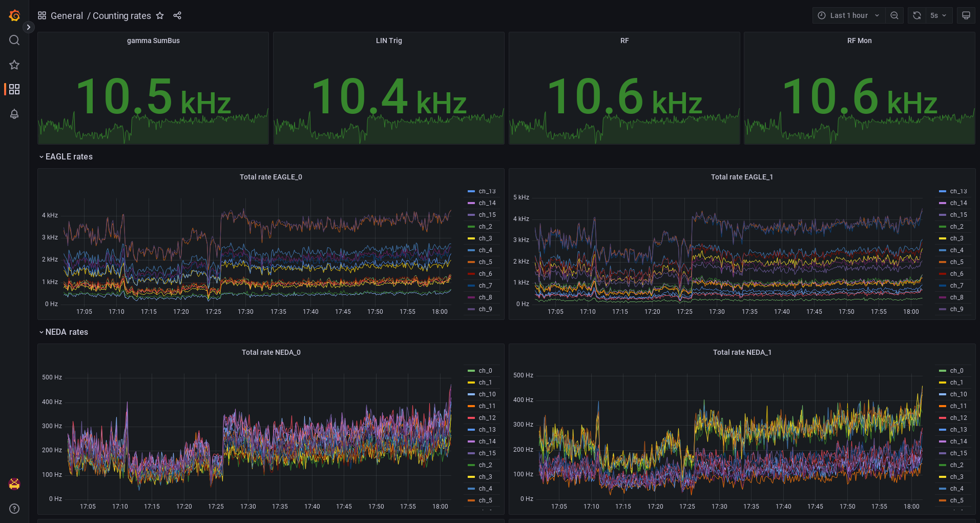Open starred dashboards from the sidebar star
This screenshot has height=523, width=980.
click(14, 65)
